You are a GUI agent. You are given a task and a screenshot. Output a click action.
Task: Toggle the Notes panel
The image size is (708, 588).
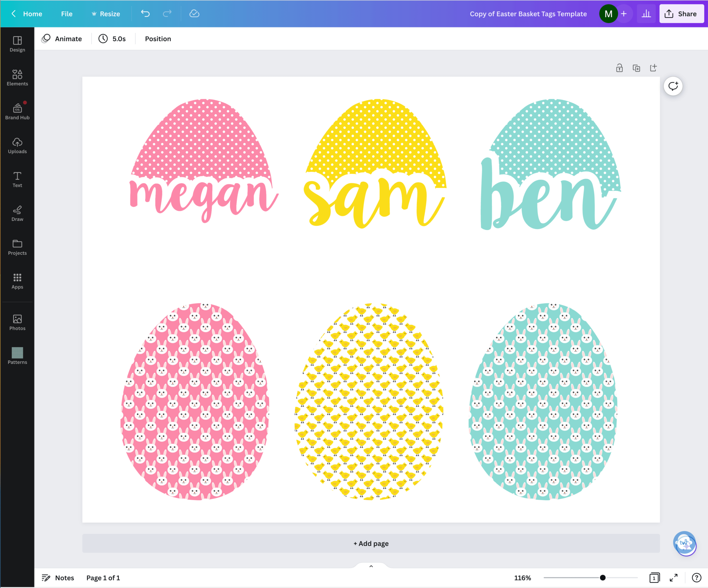click(57, 577)
